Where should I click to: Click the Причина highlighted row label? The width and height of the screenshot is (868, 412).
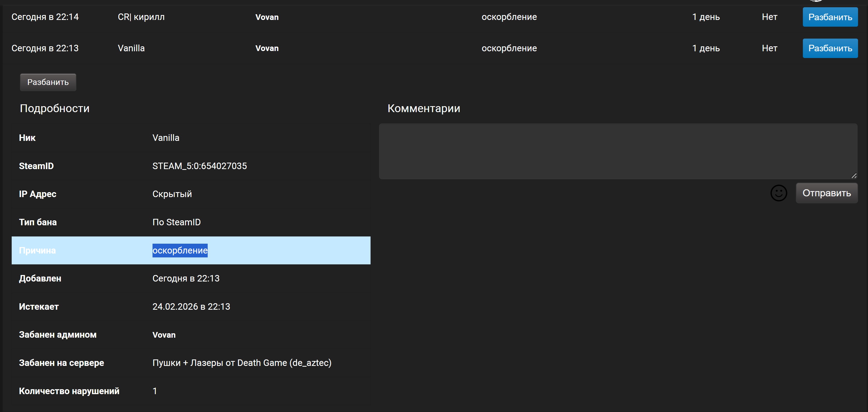click(37, 250)
